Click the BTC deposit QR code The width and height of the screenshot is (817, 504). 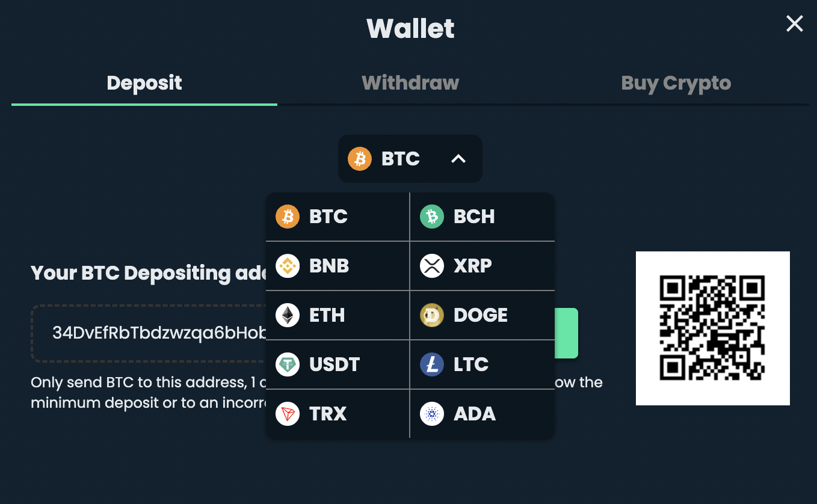point(712,328)
